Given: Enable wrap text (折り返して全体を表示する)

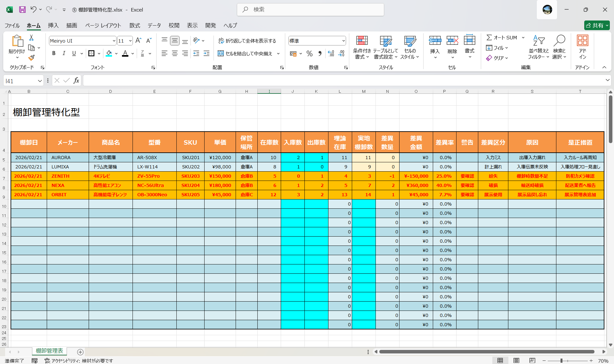Looking at the screenshot, I should click(x=247, y=41).
